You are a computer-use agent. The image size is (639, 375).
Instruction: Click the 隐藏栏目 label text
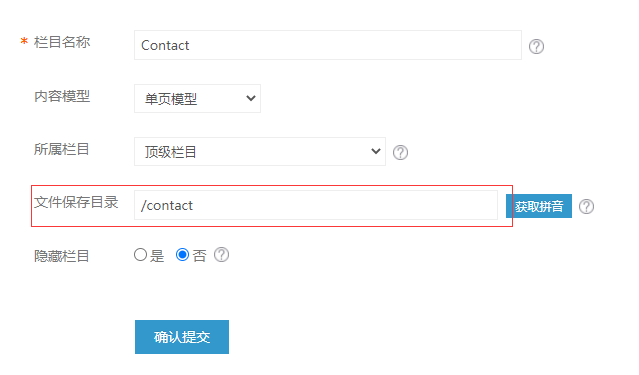(x=62, y=256)
